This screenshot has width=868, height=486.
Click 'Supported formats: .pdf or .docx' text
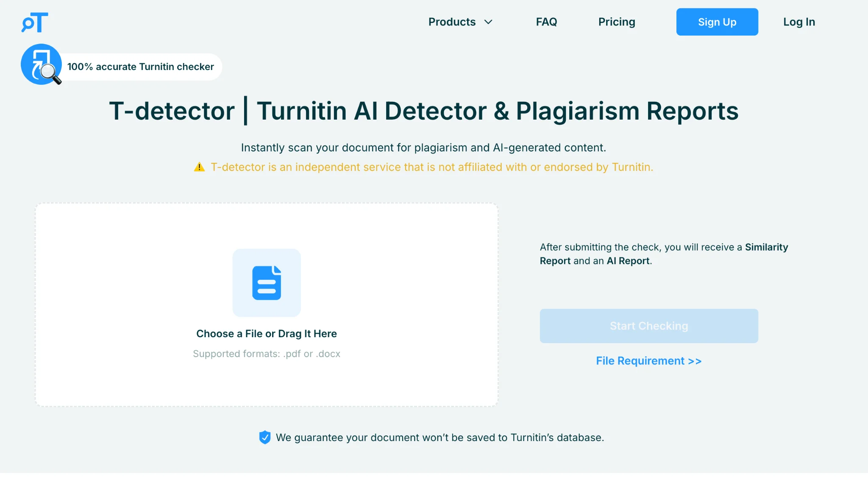pos(267,354)
